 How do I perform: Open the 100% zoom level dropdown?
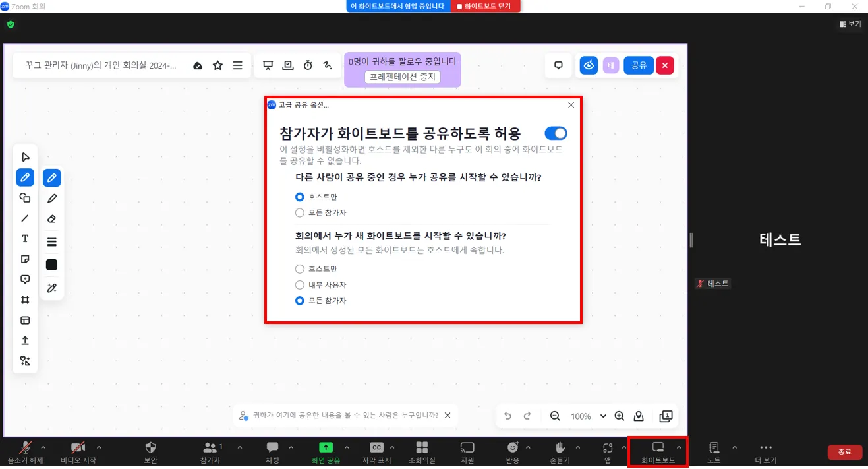tap(589, 416)
